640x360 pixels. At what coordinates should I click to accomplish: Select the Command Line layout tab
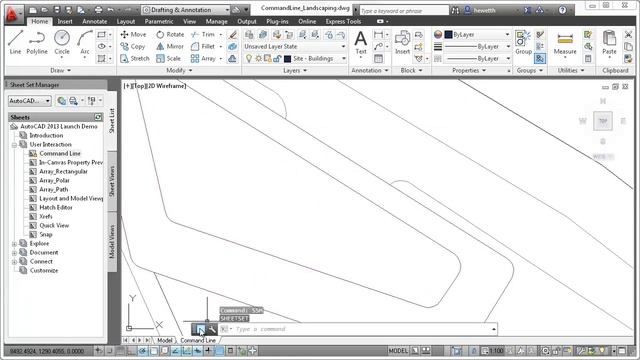click(198, 340)
